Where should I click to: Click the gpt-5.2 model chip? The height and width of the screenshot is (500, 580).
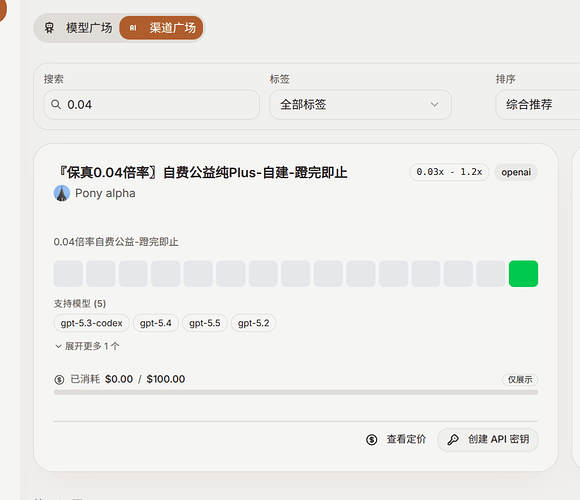[253, 323]
